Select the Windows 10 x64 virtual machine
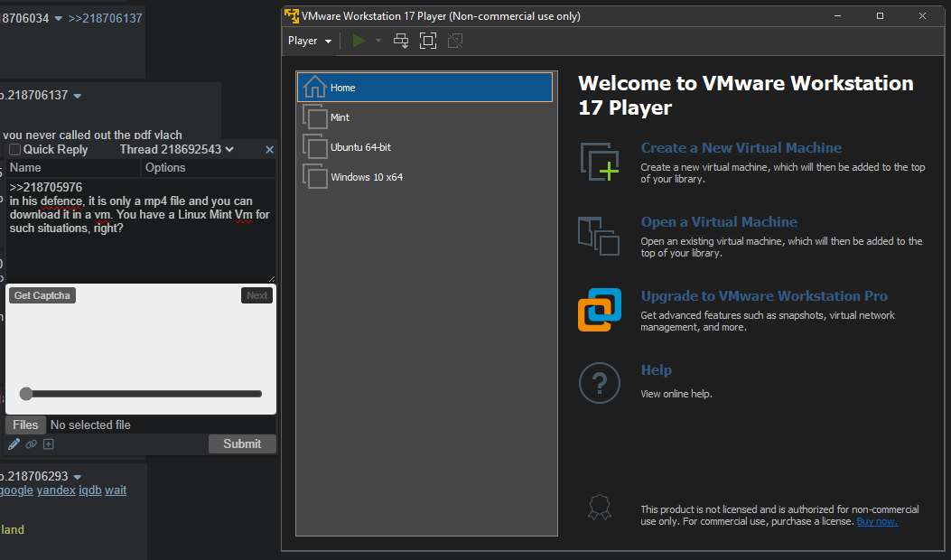The width and height of the screenshot is (951, 560). click(424, 176)
